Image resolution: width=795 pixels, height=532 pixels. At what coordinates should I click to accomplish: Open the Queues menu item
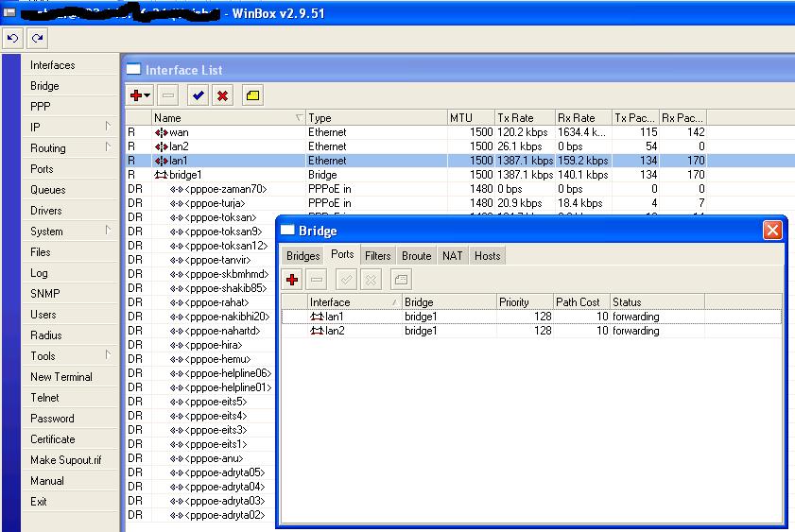coord(48,190)
